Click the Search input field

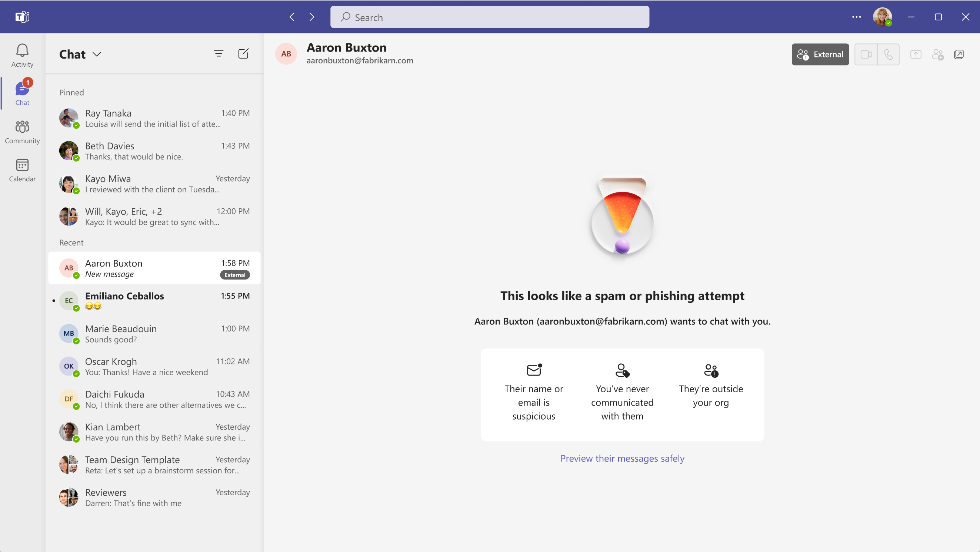(x=489, y=17)
